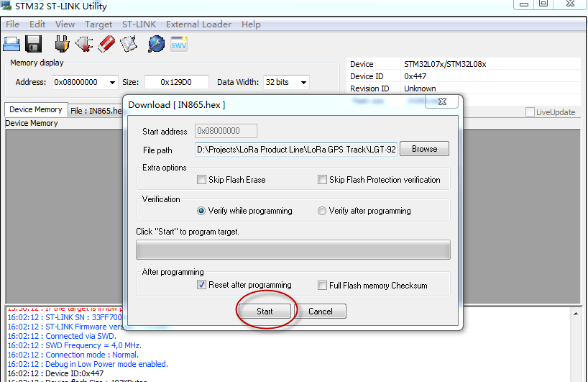The image size is (588, 382).
Task: Open the Target menu
Action: (98, 24)
